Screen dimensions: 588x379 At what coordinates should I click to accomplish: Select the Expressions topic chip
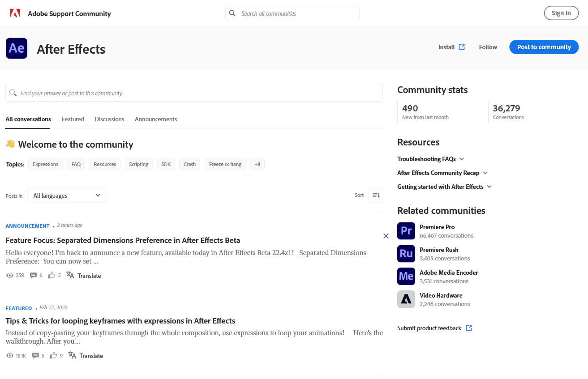tap(45, 164)
